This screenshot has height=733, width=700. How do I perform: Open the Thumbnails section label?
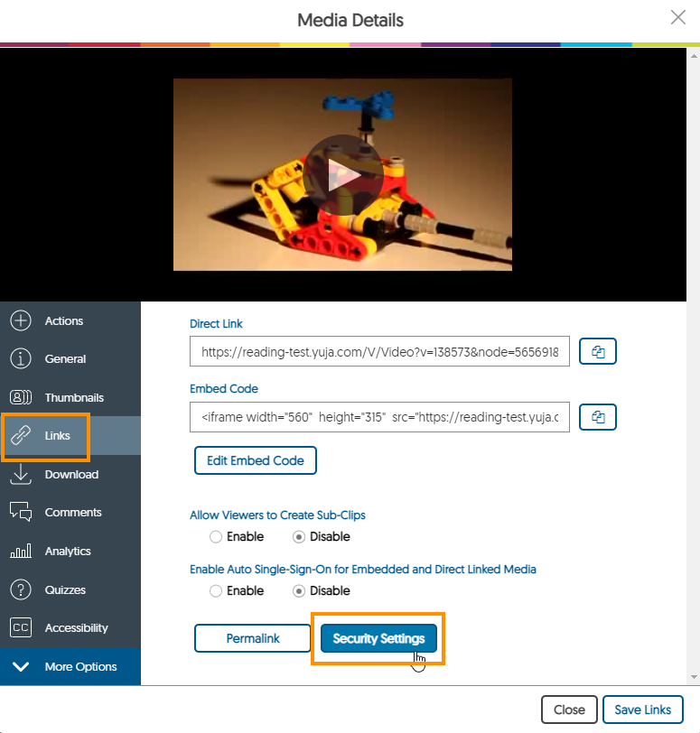[x=74, y=398]
